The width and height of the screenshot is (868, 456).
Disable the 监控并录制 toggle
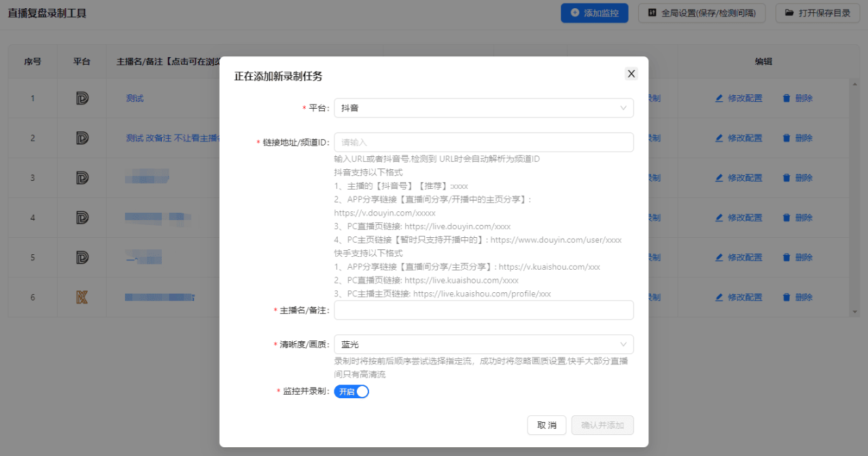(x=351, y=391)
